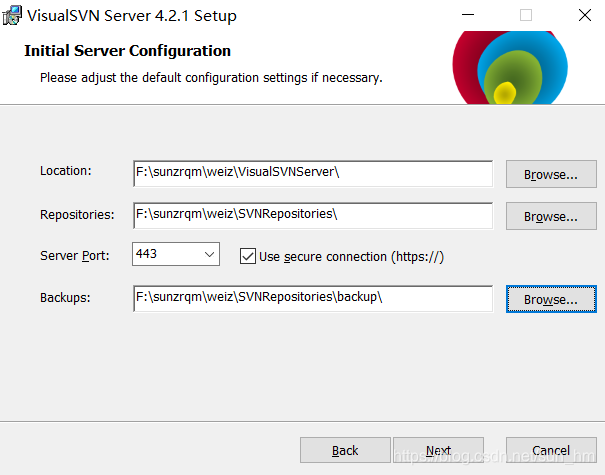This screenshot has width=605, height=475.
Task: Minimize the setup window
Action: pos(468,15)
